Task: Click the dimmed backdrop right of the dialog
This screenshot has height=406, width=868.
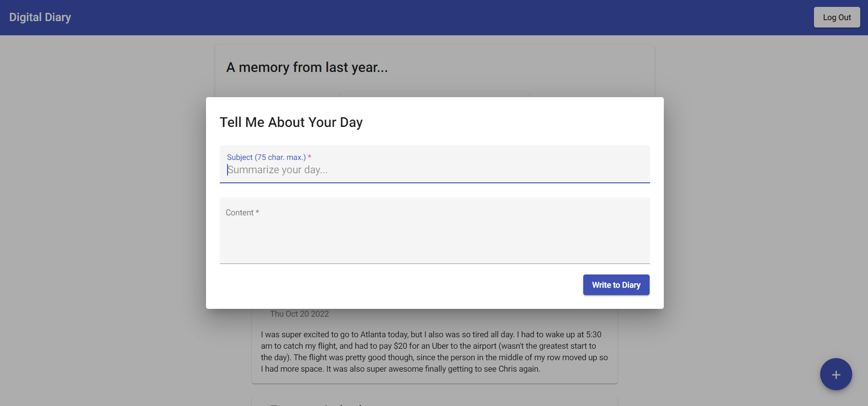Action: click(765, 206)
